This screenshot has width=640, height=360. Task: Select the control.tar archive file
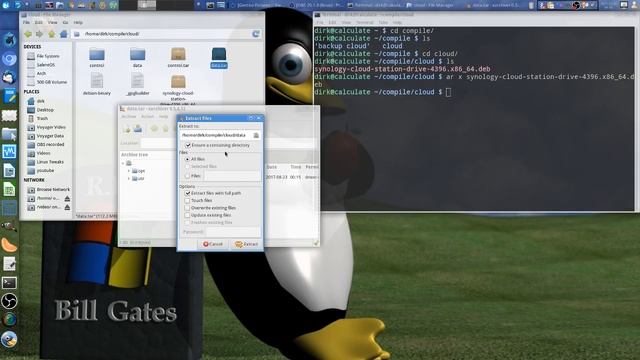pos(178,57)
